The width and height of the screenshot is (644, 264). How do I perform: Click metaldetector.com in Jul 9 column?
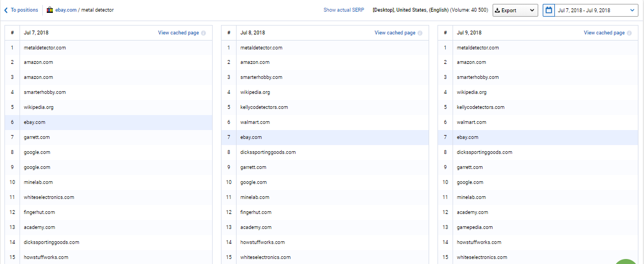point(478,48)
